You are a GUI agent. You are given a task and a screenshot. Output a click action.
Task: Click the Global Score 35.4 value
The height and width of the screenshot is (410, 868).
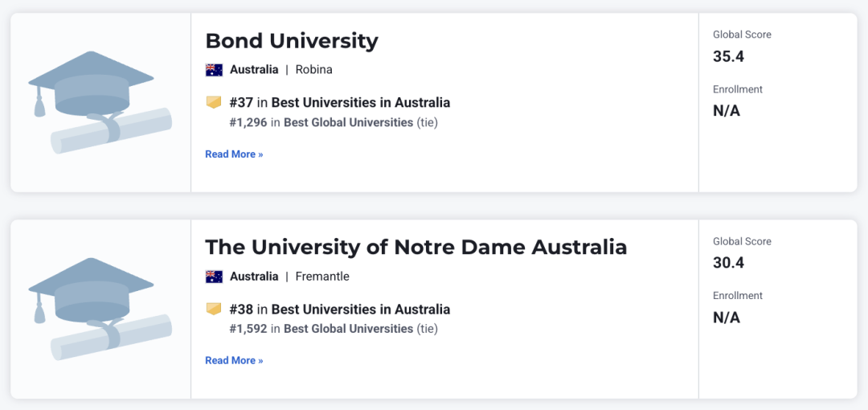click(728, 56)
